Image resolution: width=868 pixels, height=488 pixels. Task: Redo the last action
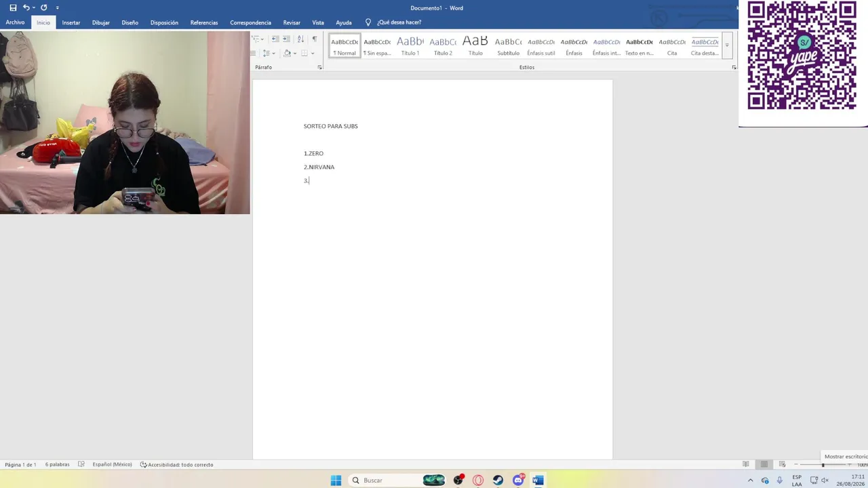[x=44, y=7]
